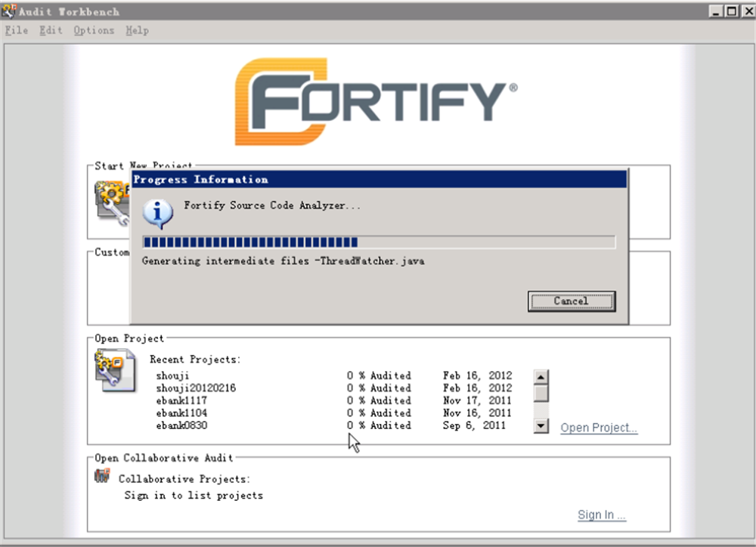Close the Audit Workbench window
756x547 pixels.
click(x=748, y=11)
